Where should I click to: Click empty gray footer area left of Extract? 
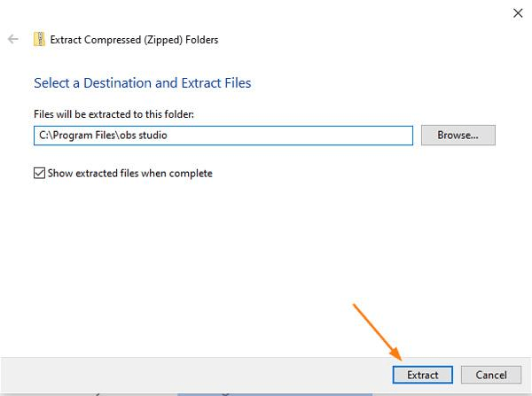(197, 375)
